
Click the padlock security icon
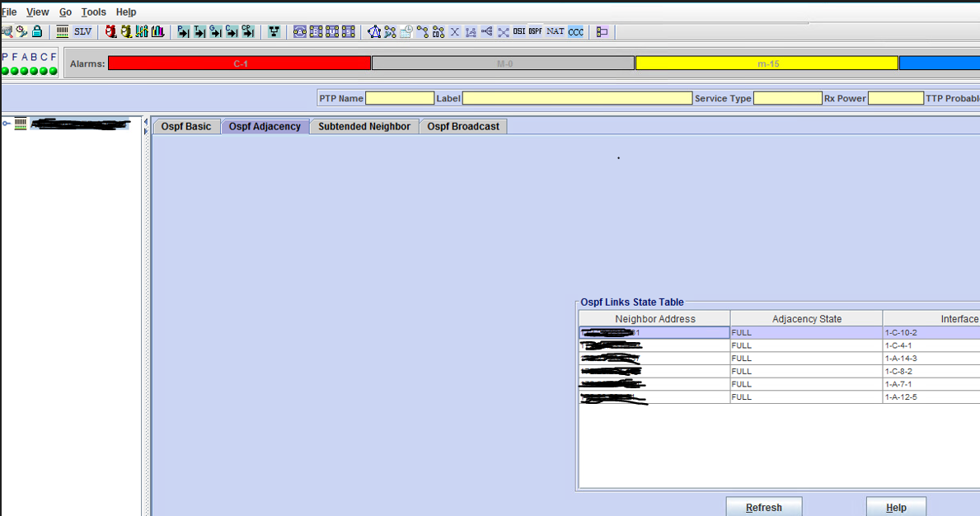tap(37, 31)
